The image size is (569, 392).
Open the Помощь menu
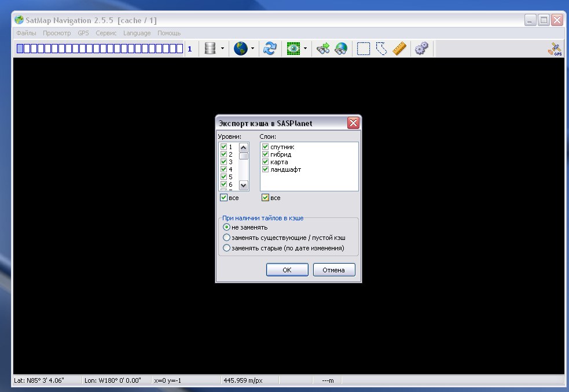(169, 33)
